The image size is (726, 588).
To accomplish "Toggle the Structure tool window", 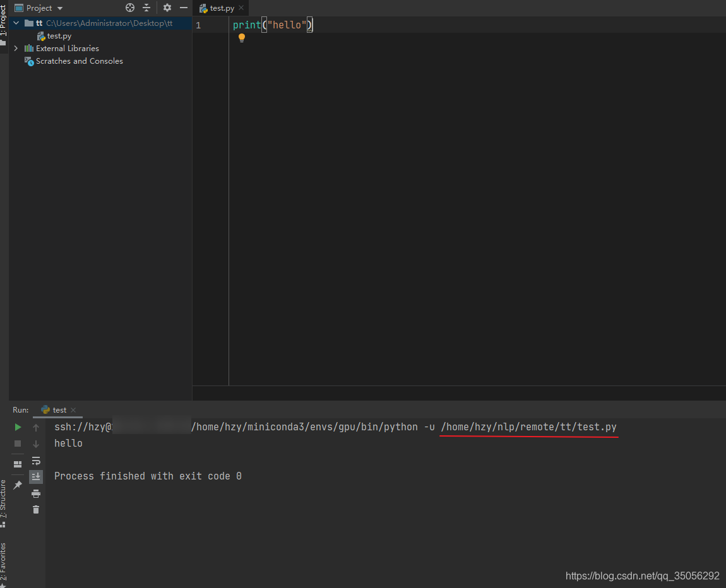I will (x=5, y=500).
